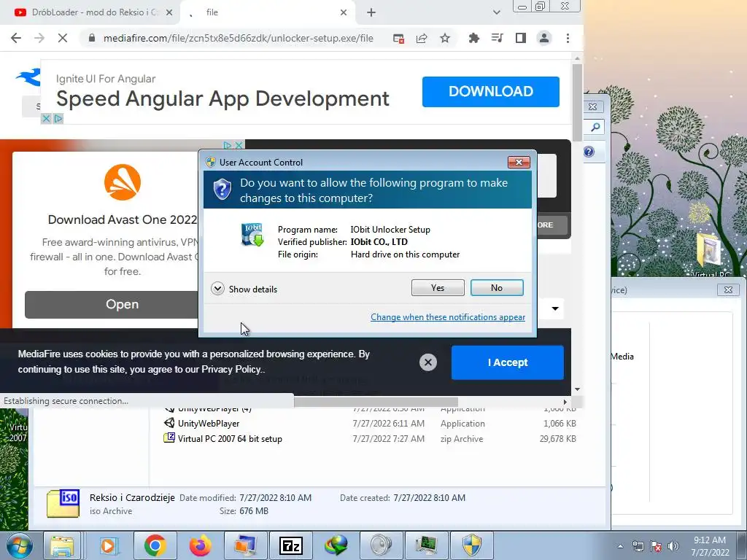Open Windows Media Player from the taskbar
The height and width of the screenshot is (560, 747).
[109, 545]
